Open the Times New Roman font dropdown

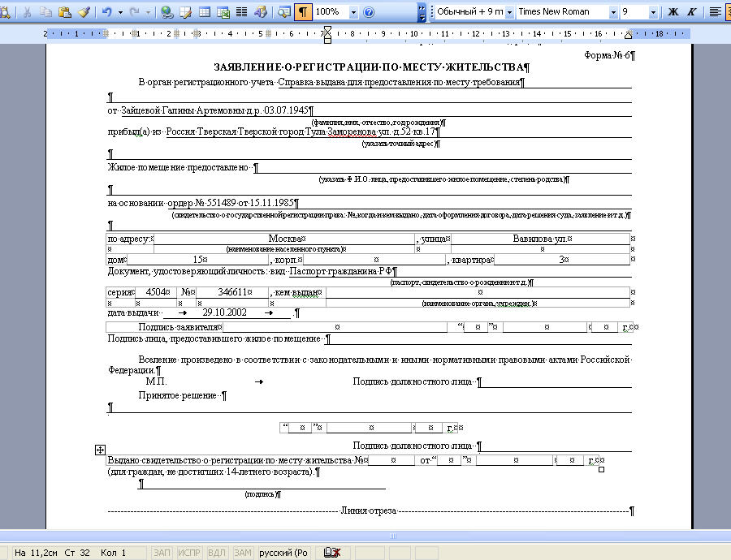[613, 12]
